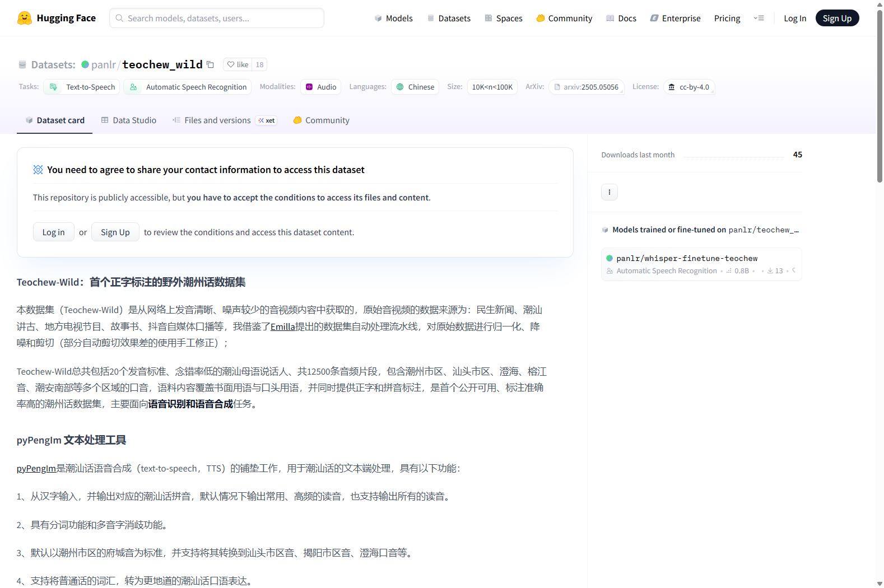Open the Datasets: breadcrumb link

pos(53,64)
